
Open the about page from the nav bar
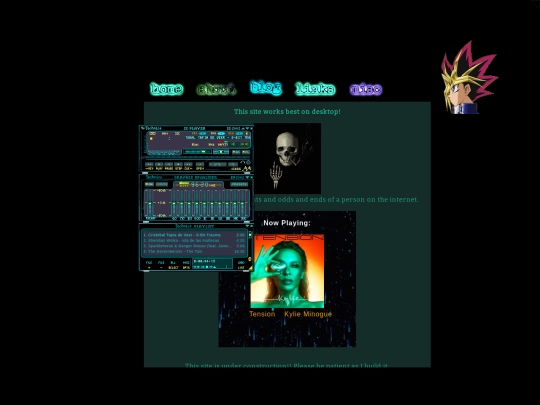pyautogui.click(x=216, y=89)
